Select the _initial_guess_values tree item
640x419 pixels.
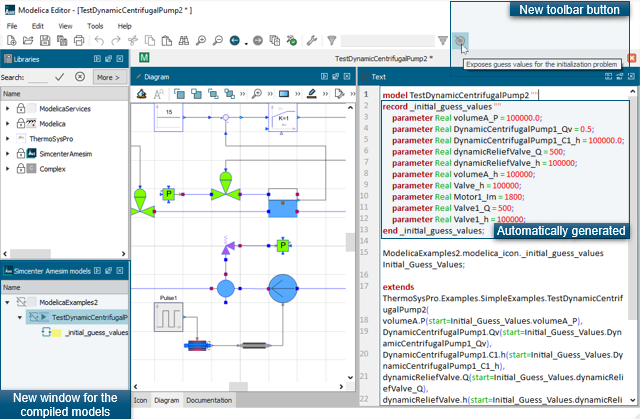point(95,332)
